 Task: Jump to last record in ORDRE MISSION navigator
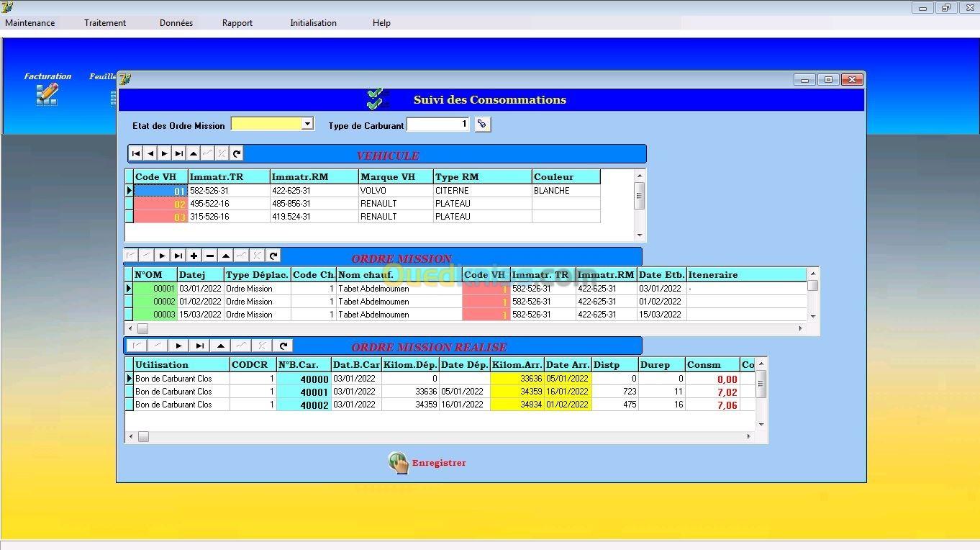click(178, 256)
